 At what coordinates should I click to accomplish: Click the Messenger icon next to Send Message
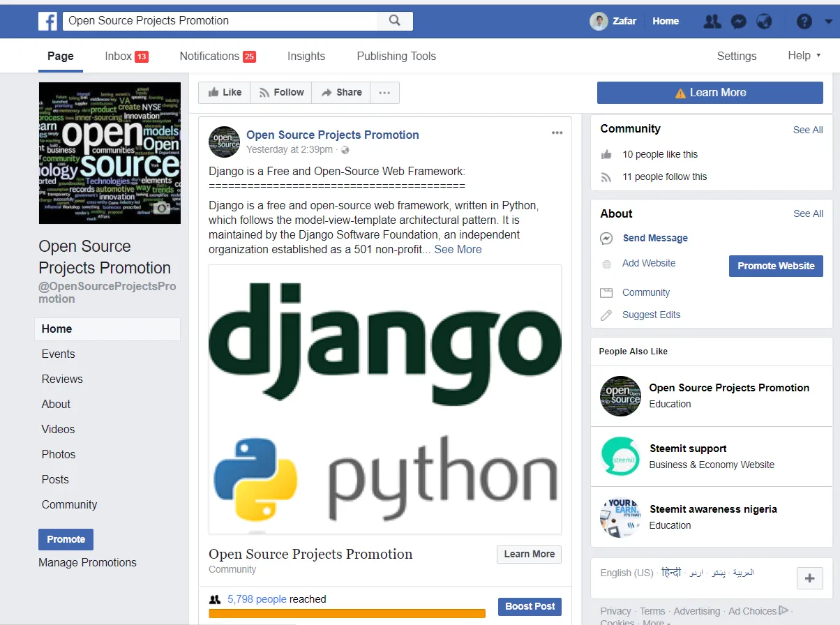[x=606, y=239]
